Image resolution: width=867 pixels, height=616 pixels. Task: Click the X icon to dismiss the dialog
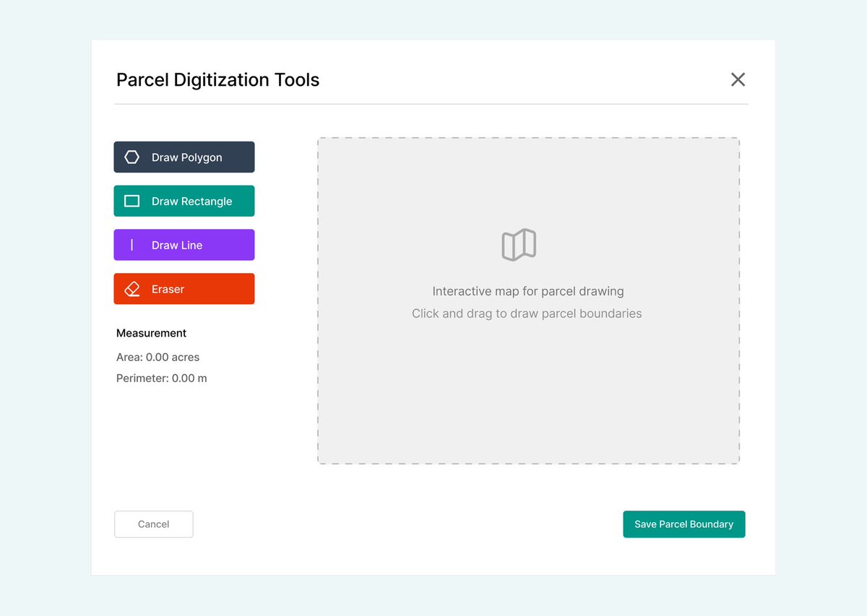738,79
